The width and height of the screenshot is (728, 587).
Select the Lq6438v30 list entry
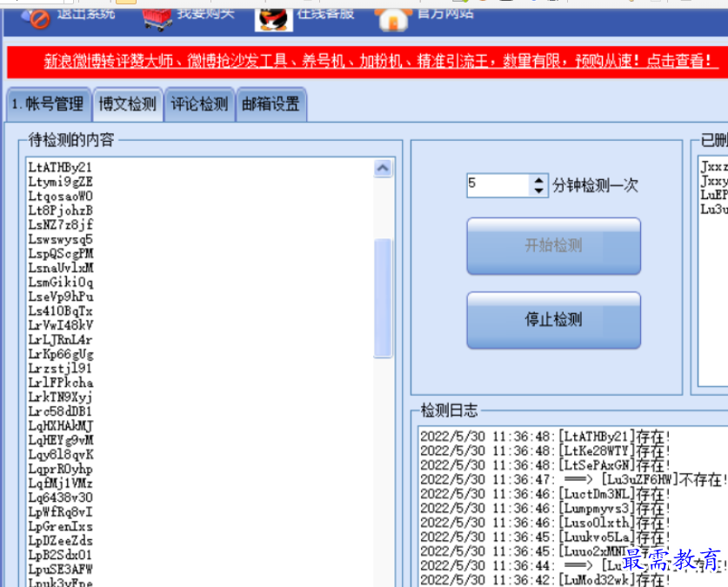[60, 498]
